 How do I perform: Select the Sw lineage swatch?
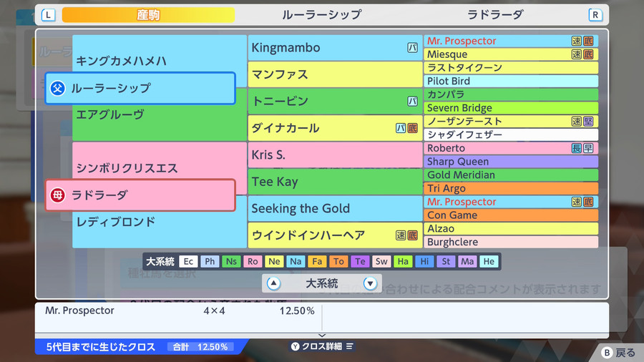click(381, 261)
